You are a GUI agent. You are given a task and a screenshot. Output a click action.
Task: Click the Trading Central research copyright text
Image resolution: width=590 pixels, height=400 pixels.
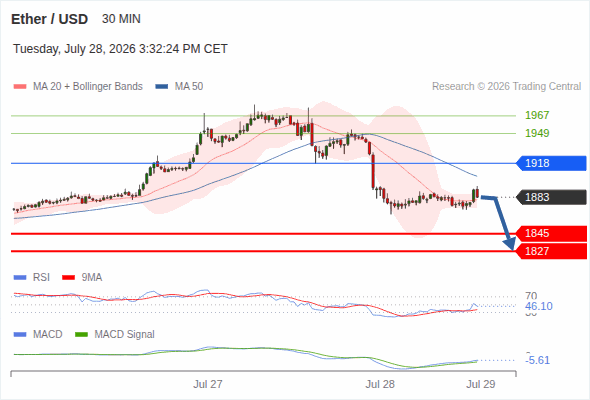(x=506, y=87)
